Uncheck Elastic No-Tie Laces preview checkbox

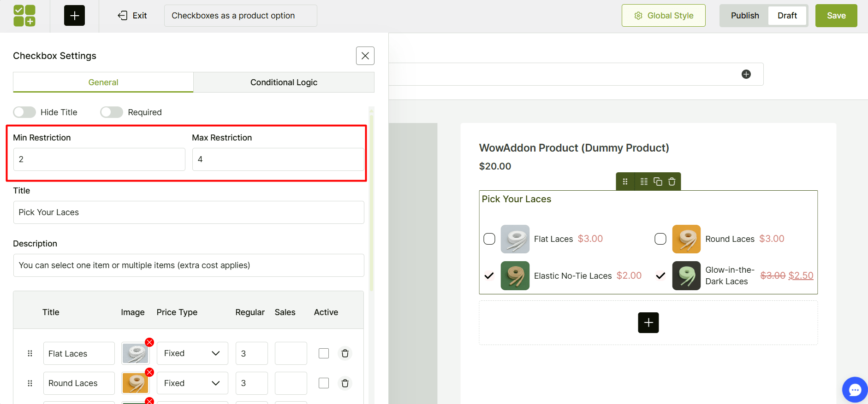[489, 276]
